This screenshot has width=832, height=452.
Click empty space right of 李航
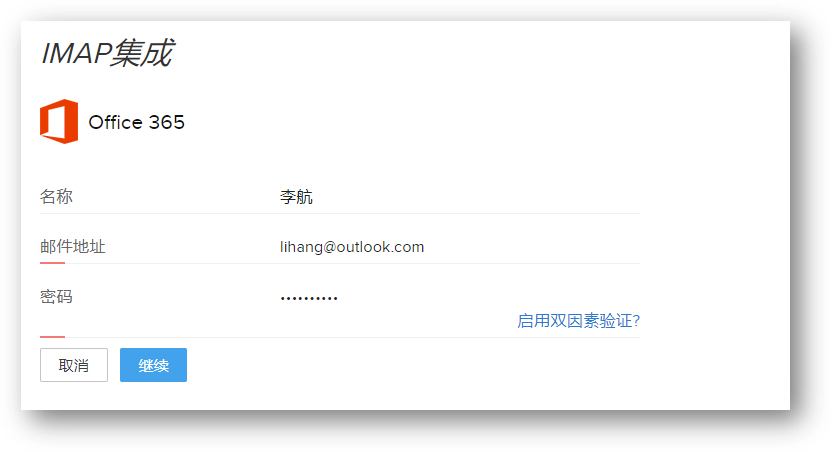tap(478, 197)
